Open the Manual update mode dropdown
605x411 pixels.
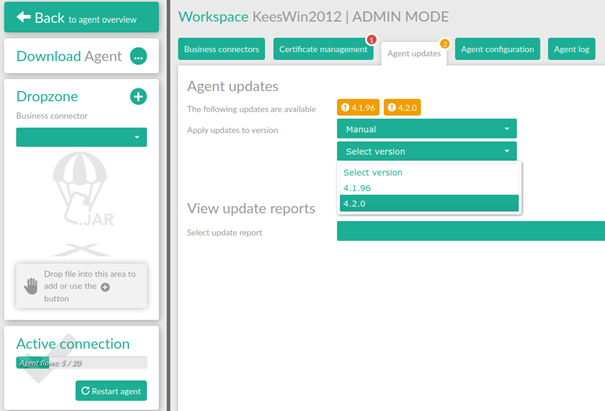coord(427,129)
